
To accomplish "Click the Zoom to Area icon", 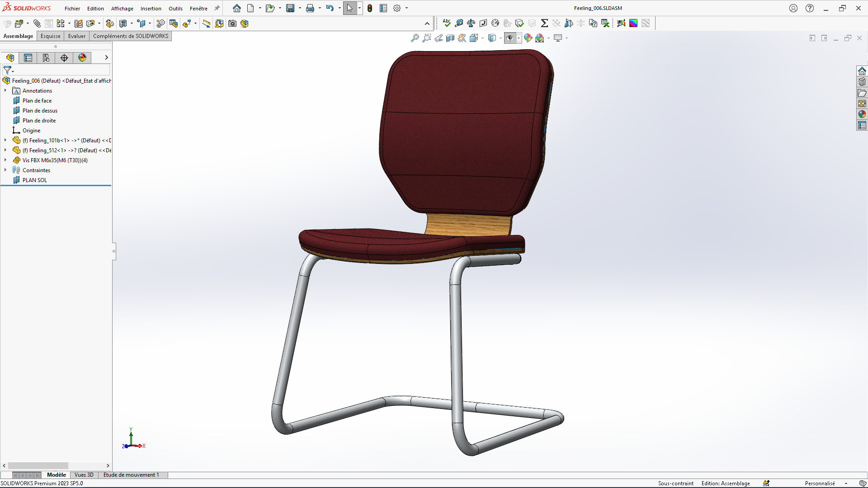I will tap(427, 38).
